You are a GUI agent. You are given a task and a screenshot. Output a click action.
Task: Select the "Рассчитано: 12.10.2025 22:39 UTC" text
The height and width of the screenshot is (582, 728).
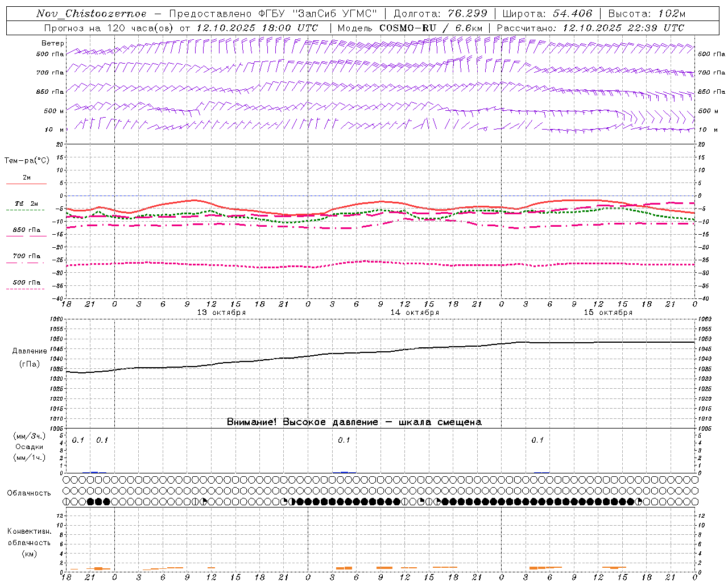pos(590,28)
